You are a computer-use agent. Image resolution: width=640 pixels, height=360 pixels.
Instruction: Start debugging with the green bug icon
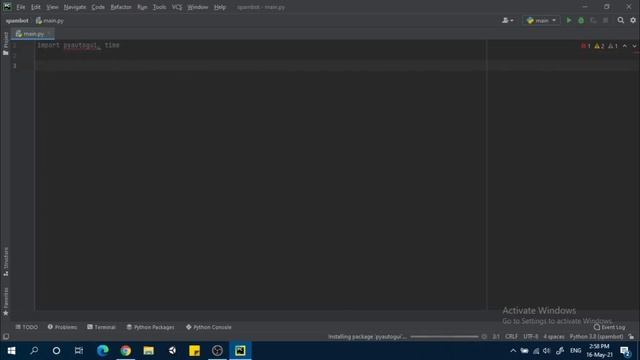click(x=581, y=20)
